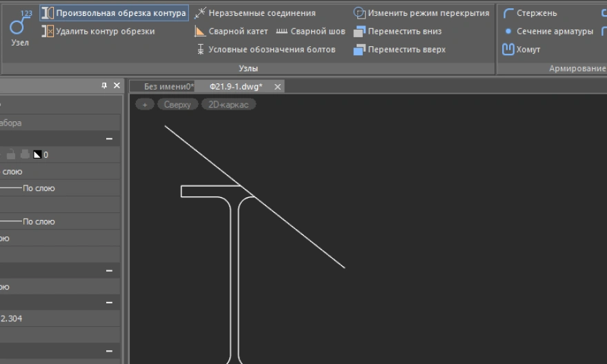Click Переместить вниз
607x364 pixels.
coord(397,31)
